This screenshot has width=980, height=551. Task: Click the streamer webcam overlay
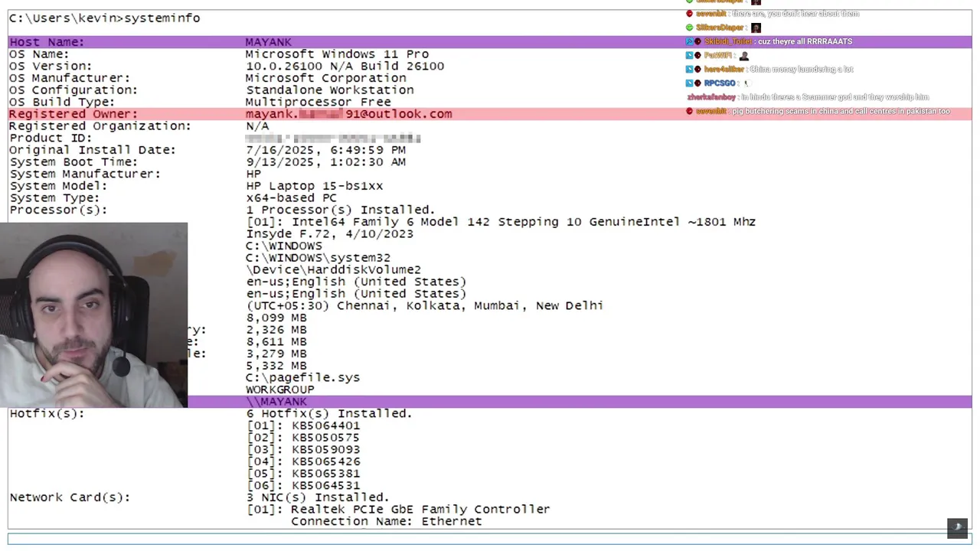pos(93,315)
